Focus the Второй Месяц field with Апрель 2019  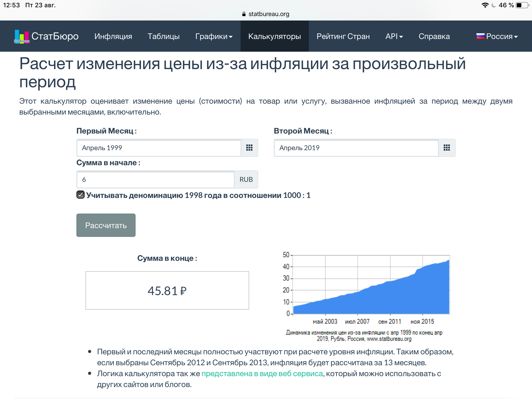pos(356,148)
